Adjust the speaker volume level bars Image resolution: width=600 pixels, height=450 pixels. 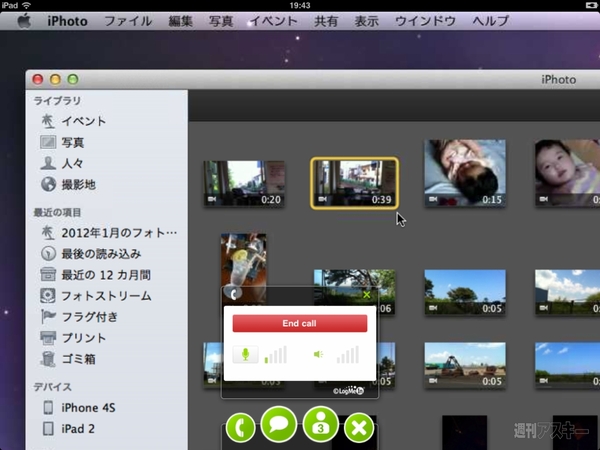click(347, 354)
